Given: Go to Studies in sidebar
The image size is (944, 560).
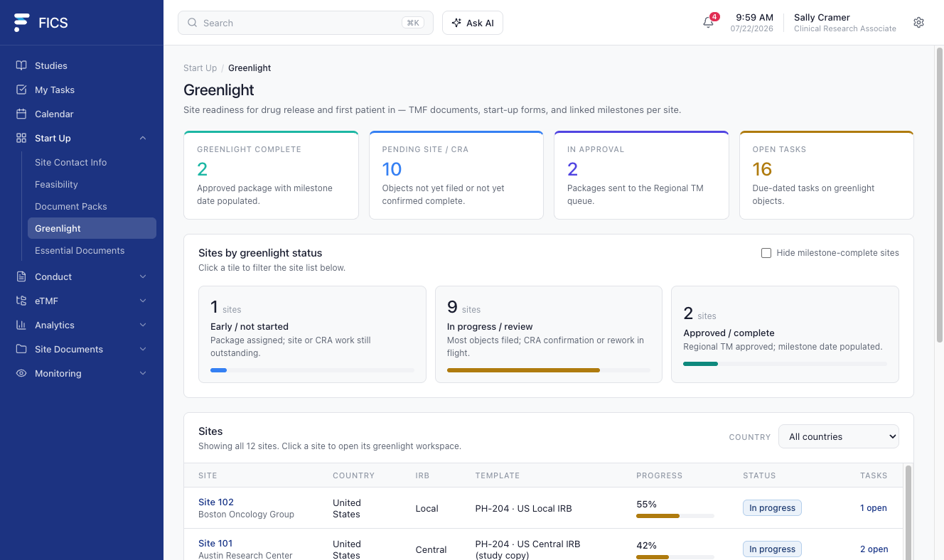Looking at the screenshot, I should (82, 65).
